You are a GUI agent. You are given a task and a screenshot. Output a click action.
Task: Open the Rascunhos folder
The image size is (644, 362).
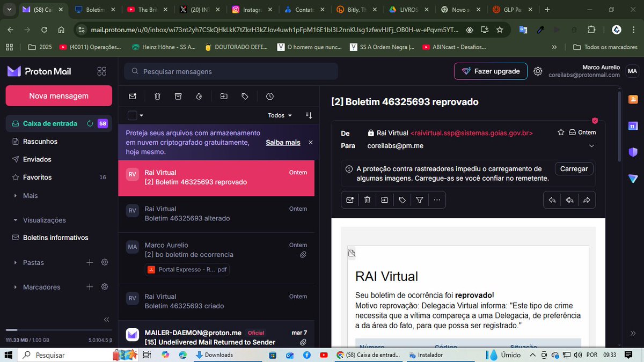coord(59,142)
